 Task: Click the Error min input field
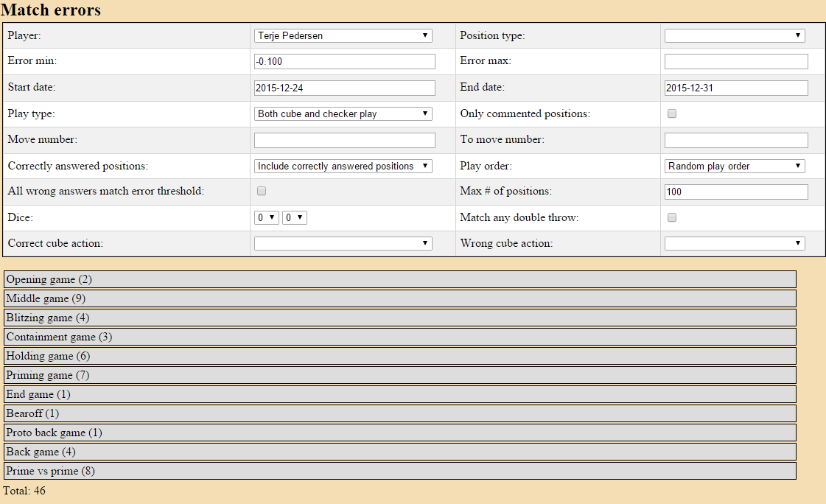pos(344,61)
